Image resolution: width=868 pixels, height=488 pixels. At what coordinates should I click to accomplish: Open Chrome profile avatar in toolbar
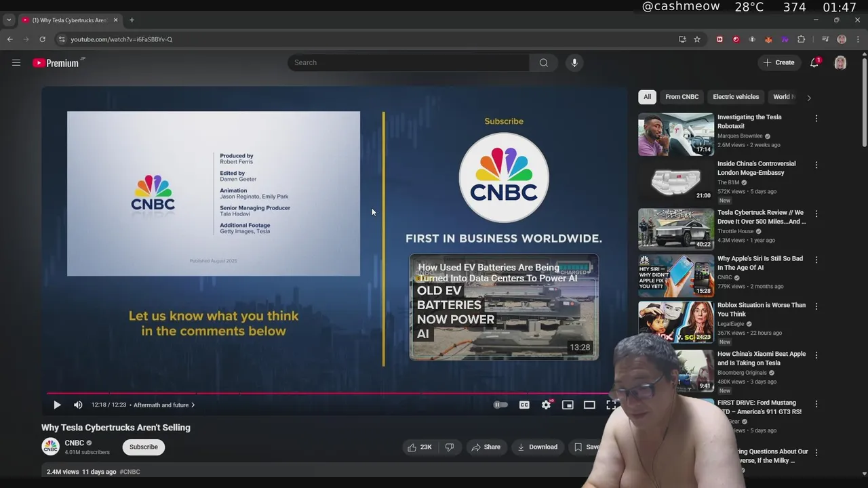[x=842, y=39]
